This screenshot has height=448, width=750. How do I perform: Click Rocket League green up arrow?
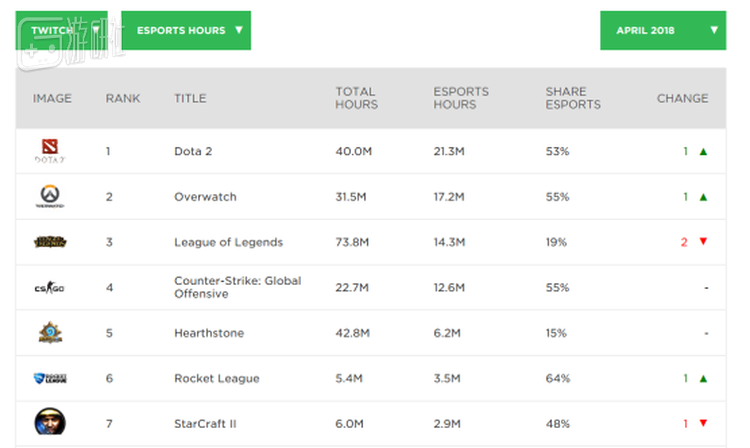[703, 379]
